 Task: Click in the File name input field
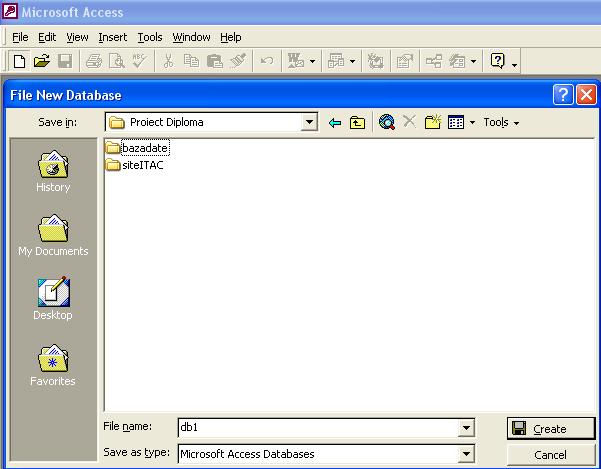click(x=318, y=428)
